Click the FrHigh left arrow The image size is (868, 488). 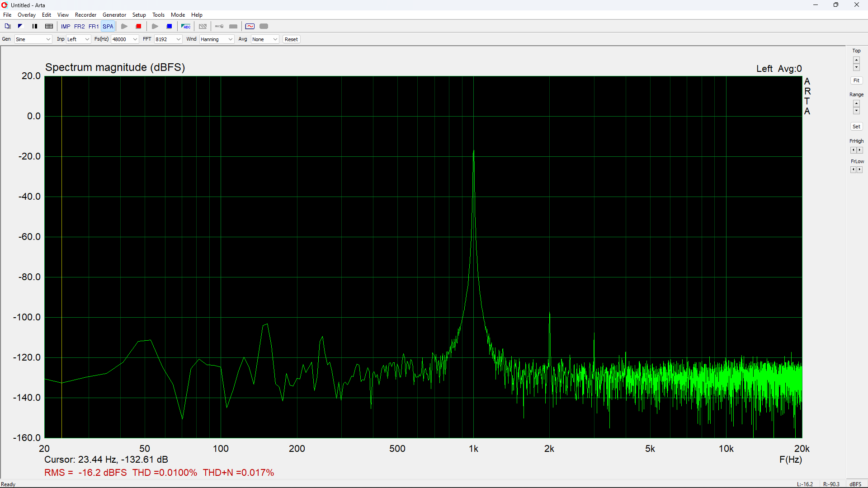(853, 150)
